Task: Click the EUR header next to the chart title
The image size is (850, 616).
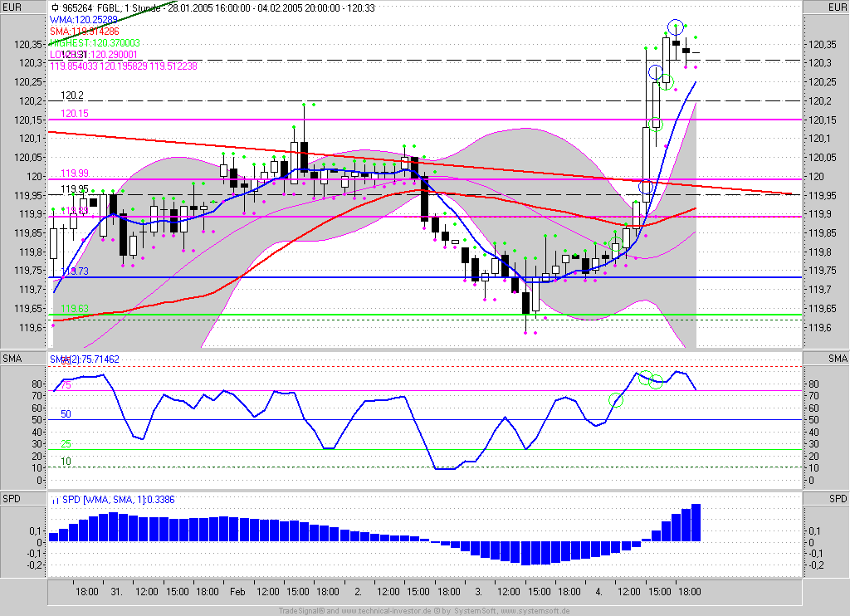Action: pos(12,7)
